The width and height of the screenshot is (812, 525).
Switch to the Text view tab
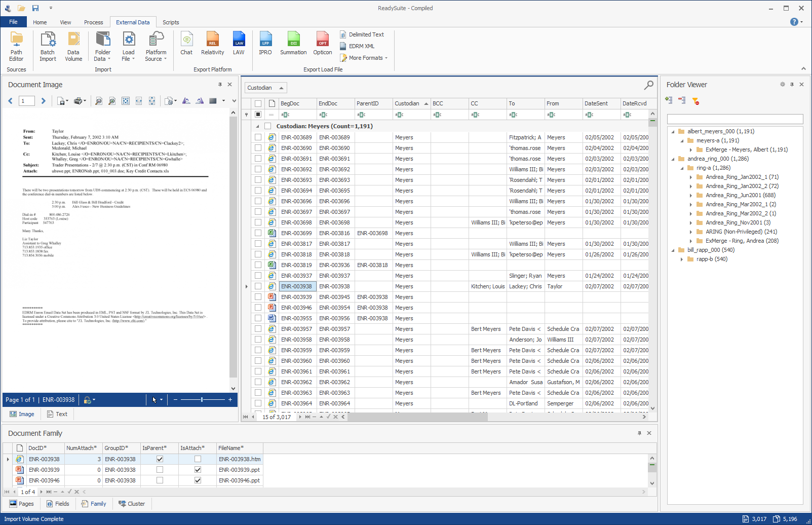57,414
